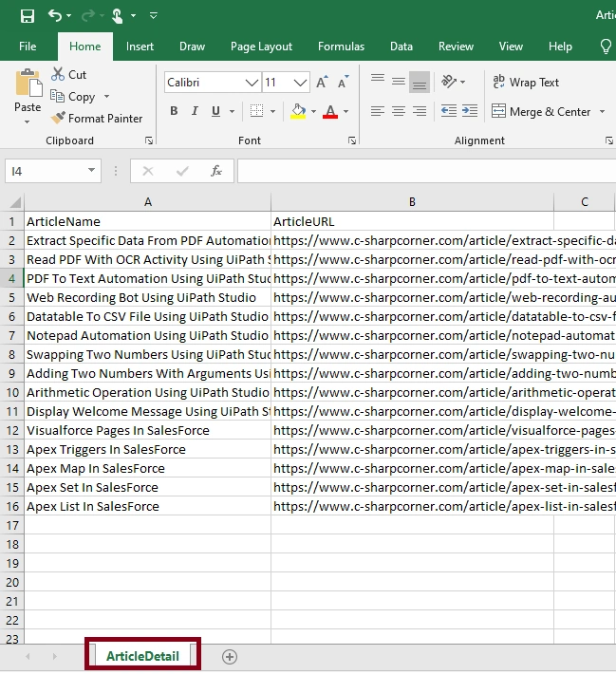Select the ArticleDetail sheet tab
Image resolution: width=616 pixels, height=674 pixels.
[x=142, y=656]
